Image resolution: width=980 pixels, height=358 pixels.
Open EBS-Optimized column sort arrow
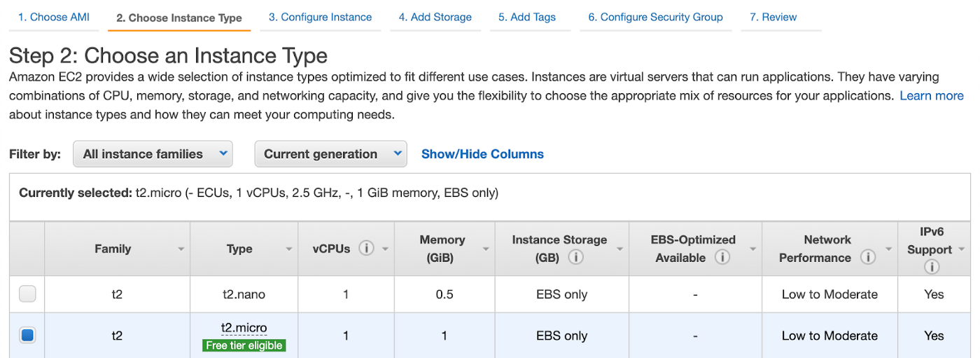(x=753, y=249)
